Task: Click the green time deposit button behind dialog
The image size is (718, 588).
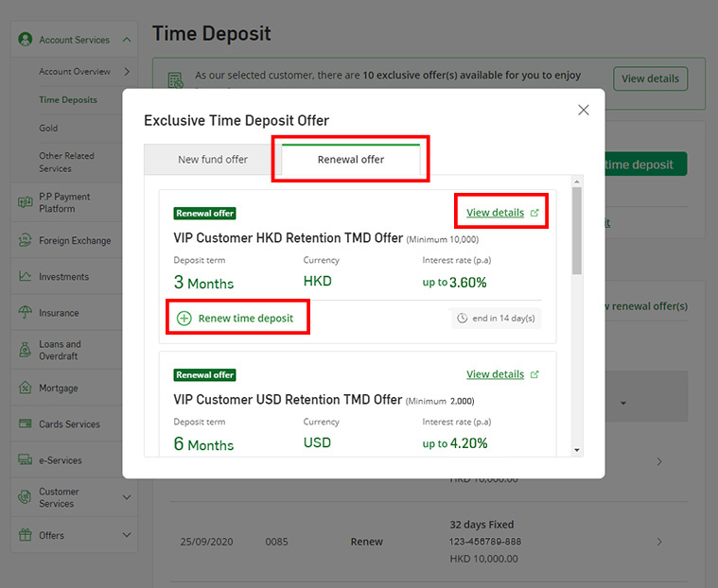Action: [x=646, y=164]
